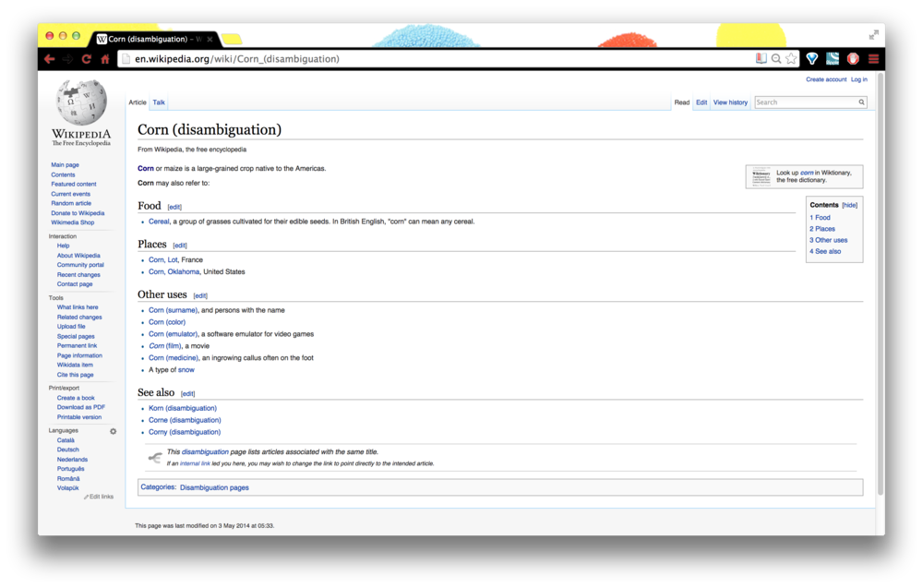Open a new tab with the yellow tab button
Image resolution: width=923 pixels, height=588 pixels.
coord(232,40)
